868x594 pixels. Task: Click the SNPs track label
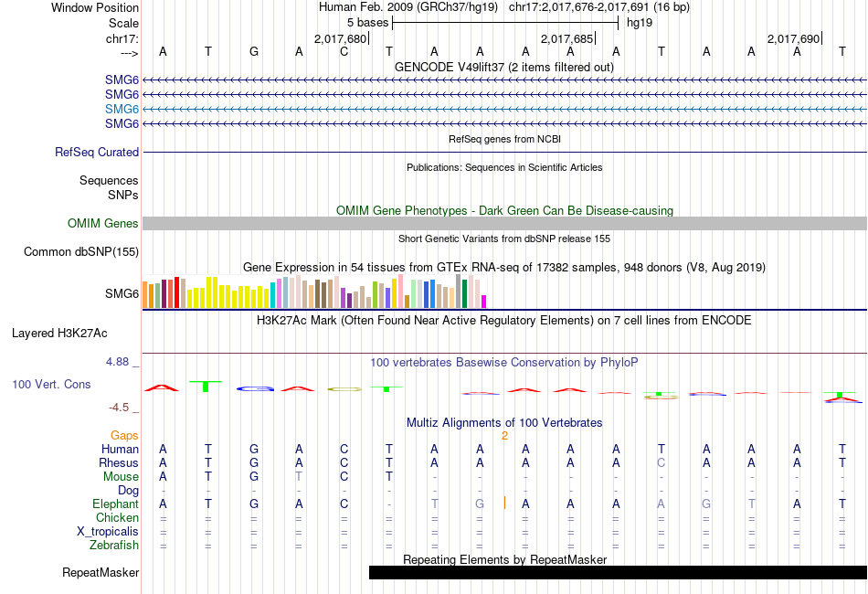coord(123,195)
